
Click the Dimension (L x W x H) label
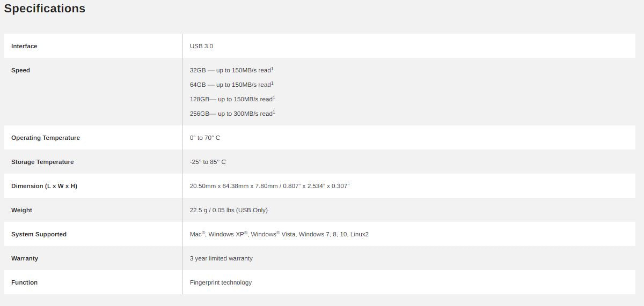click(x=44, y=186)
